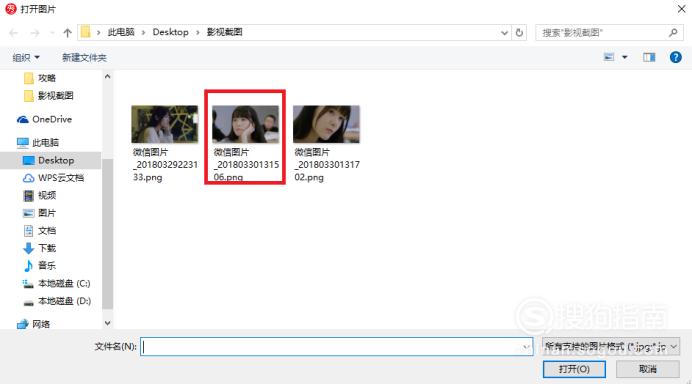Go up one folder level

(67, 33)
